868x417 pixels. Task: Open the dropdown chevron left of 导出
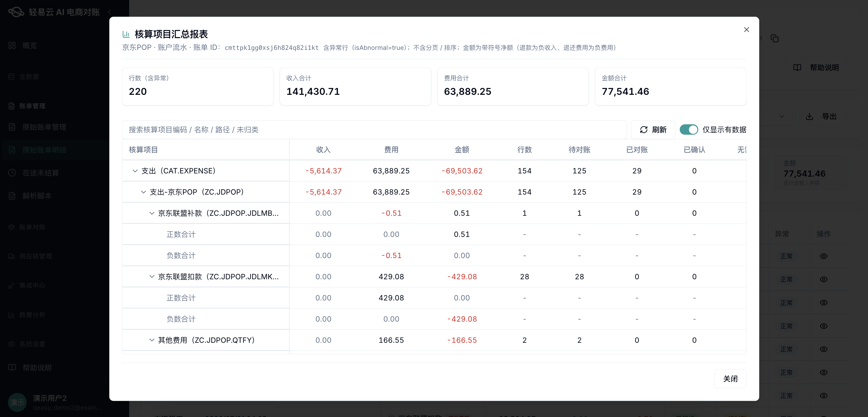coord(782,117)
